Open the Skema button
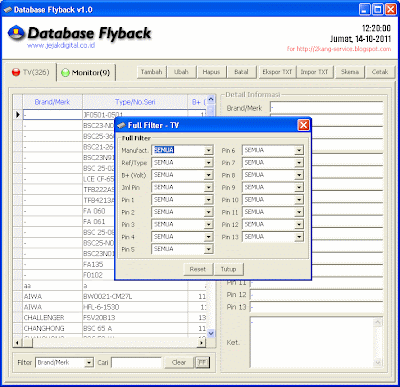This screenshot has height=387, width=400. click(350, 72)
